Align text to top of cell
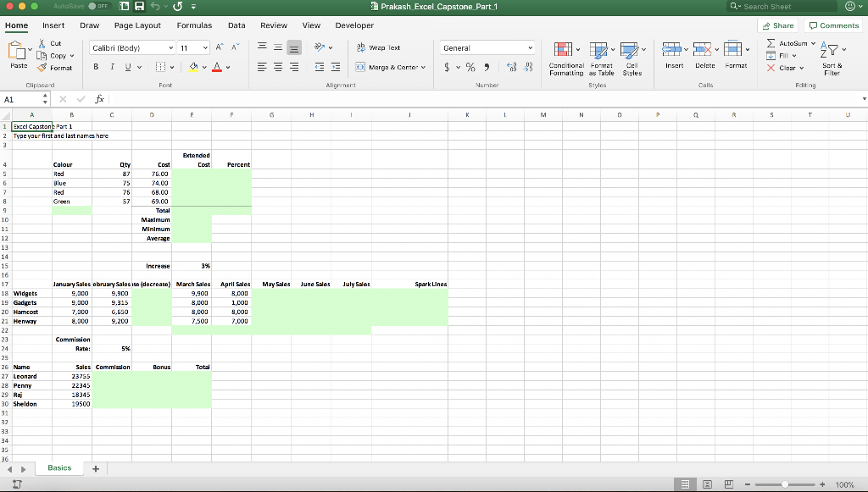The height and width of the screenshot is (492, 868). (x=263, y=47)
